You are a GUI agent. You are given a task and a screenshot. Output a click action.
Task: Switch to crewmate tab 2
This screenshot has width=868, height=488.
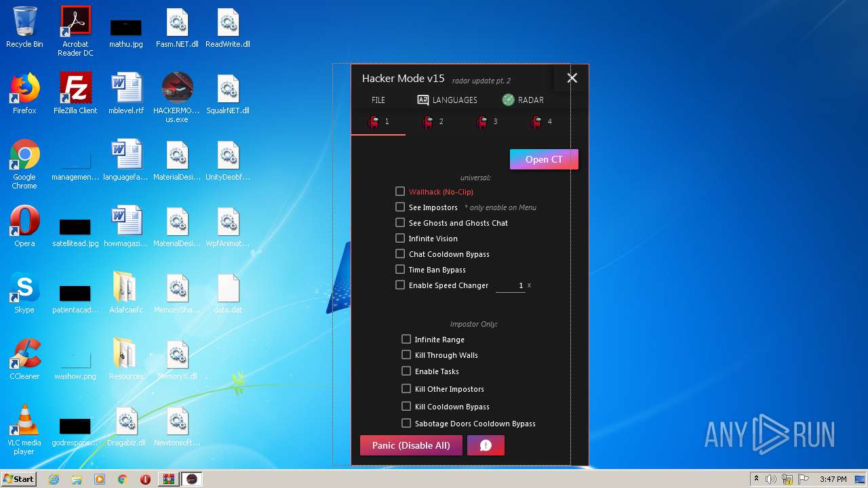[x=433, y=122]
